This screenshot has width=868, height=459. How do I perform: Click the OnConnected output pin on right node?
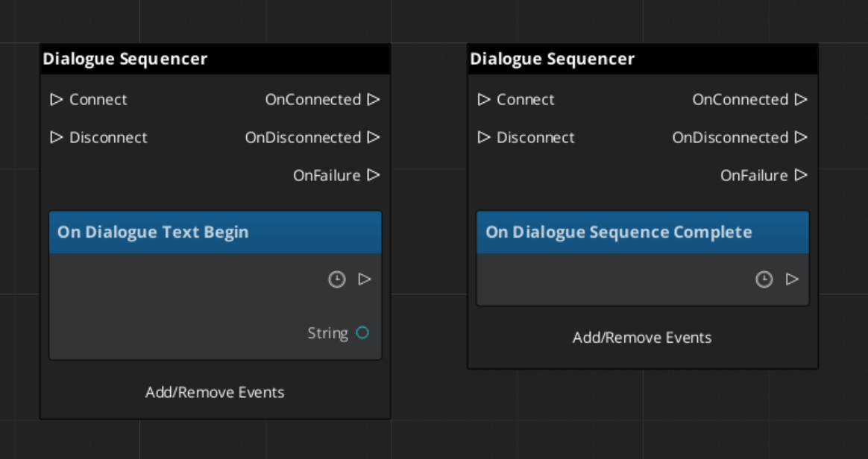coord(801,99)
